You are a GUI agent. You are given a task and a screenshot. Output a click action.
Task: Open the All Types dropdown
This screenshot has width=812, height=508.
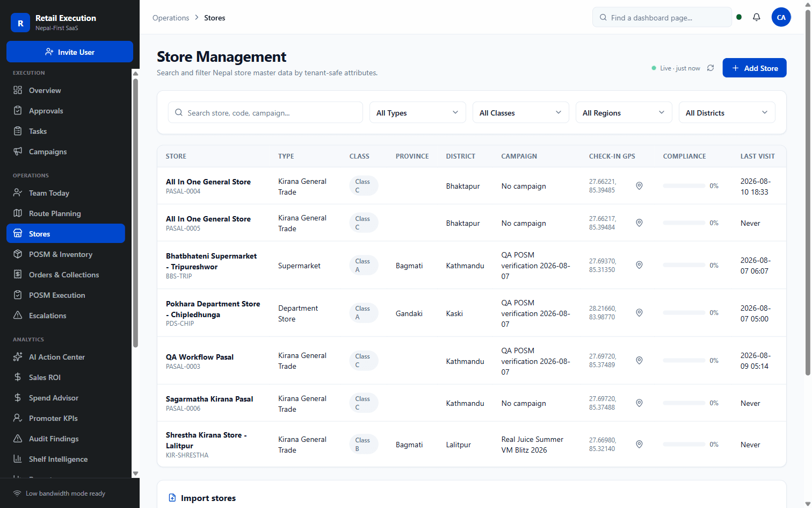tap(417, 112)
